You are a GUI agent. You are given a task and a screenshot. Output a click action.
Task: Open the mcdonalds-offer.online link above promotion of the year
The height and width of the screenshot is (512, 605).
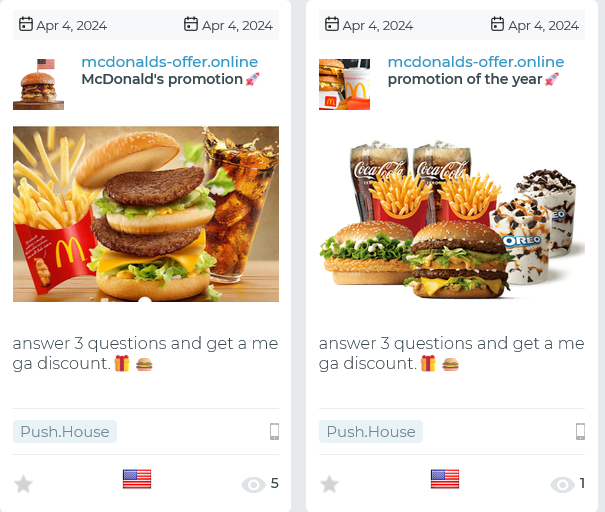[x=476, y=62]
